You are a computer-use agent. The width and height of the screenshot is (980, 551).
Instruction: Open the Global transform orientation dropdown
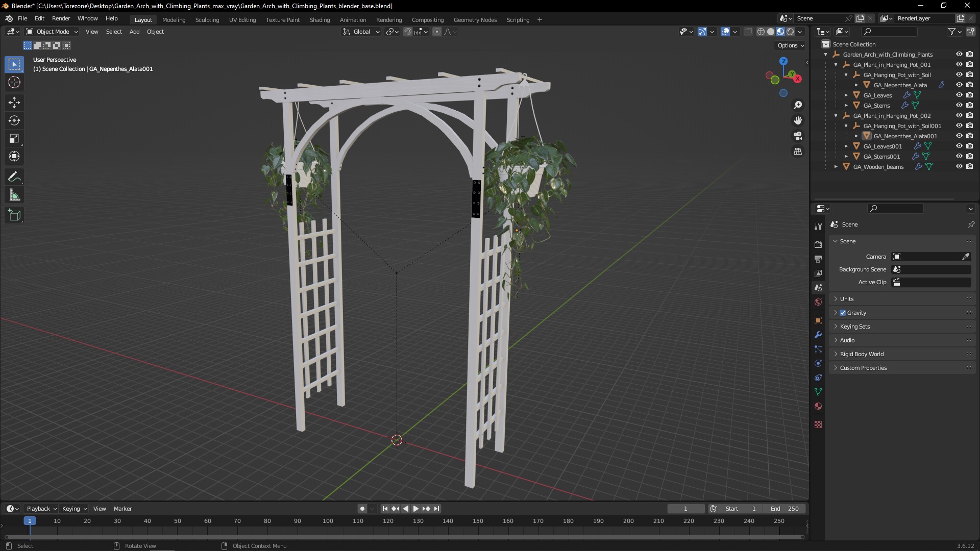tap(361, 32)
